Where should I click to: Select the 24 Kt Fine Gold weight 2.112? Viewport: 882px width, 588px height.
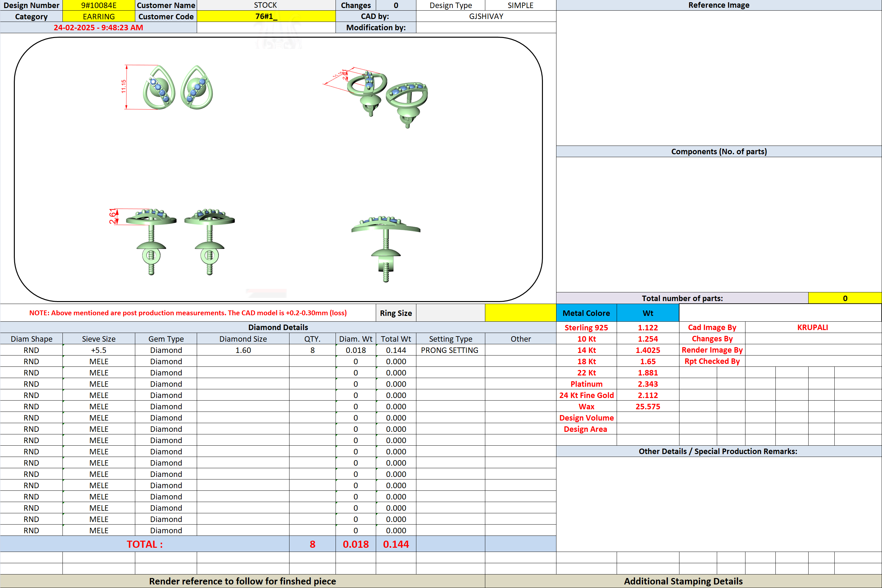click(x=648, y=395)
